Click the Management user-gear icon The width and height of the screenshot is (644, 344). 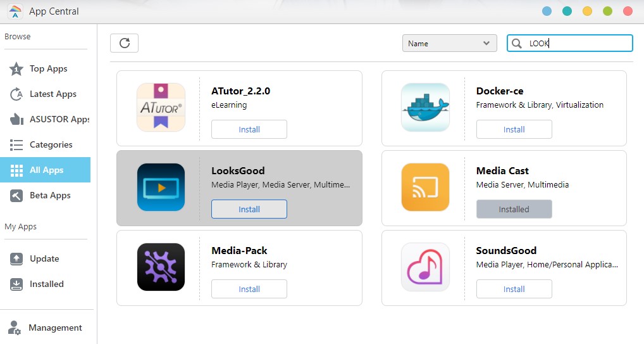pyautogui.click(x=15, y=328)
